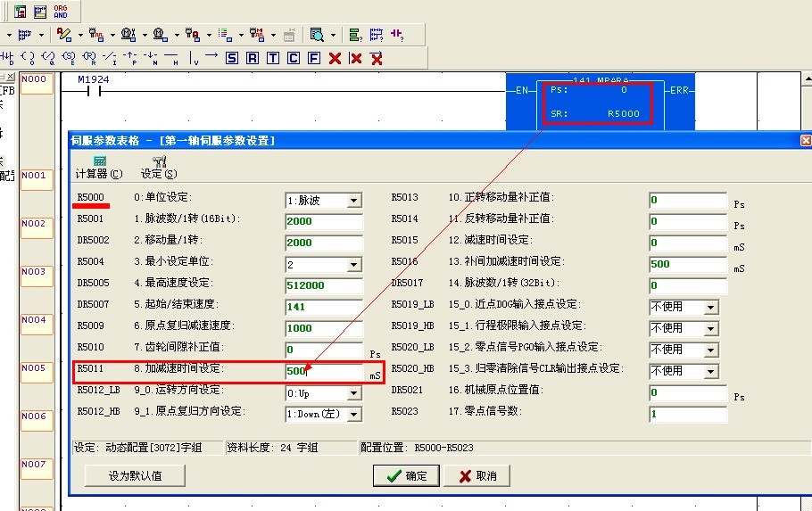
Task: Click the magnifier search icon in toolbar
Action: point(317,35)
